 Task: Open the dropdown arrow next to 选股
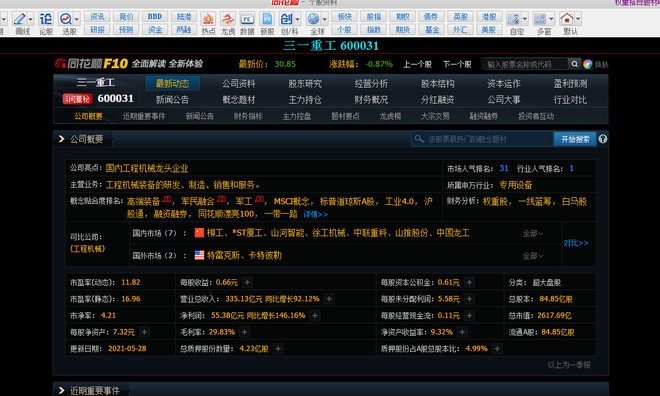pos(77,19)
